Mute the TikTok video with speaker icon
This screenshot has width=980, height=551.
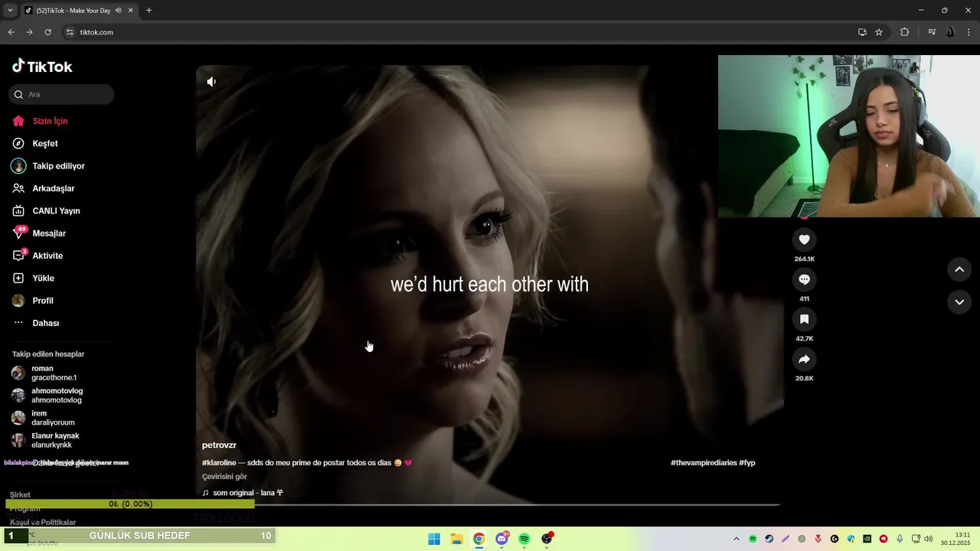pyautogui.click(x=211, y=81)
